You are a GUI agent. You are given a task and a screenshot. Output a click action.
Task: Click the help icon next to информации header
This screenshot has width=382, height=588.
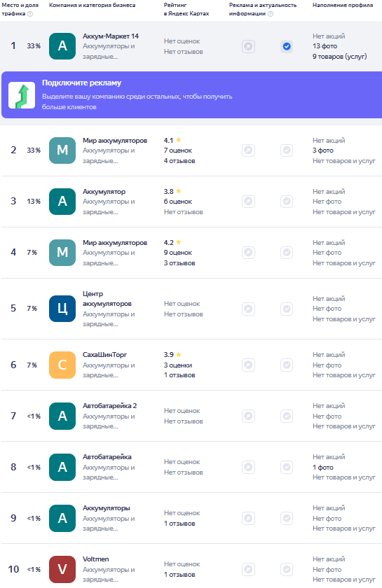(271, 14)
